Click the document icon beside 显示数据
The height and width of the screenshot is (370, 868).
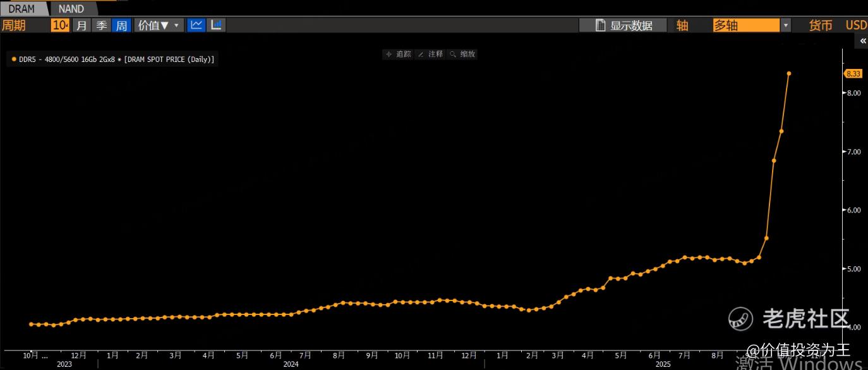pos(601,25)
